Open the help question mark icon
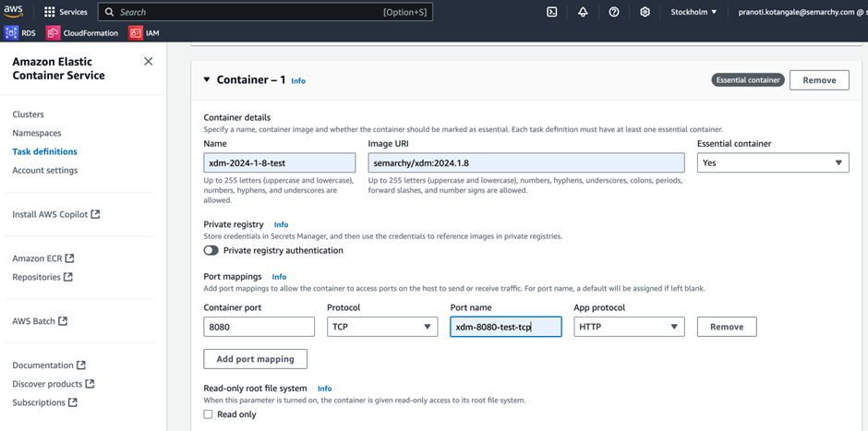This screenshot has height=431, width=868. click(614, 12)
